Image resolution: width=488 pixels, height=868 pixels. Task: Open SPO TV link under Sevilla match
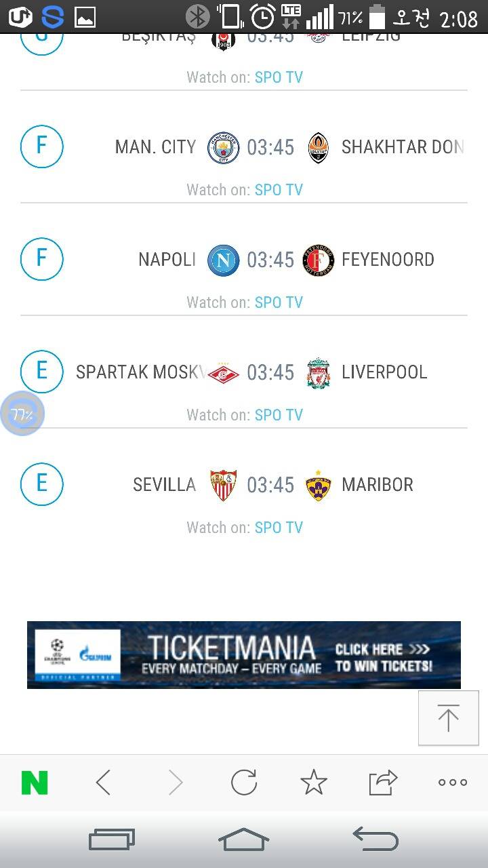(279, 528)
